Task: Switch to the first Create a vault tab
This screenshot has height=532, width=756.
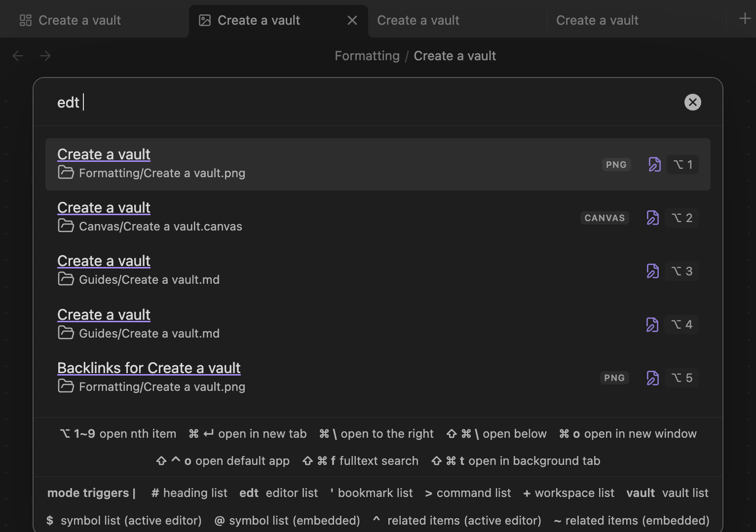Action: (79, 20)
